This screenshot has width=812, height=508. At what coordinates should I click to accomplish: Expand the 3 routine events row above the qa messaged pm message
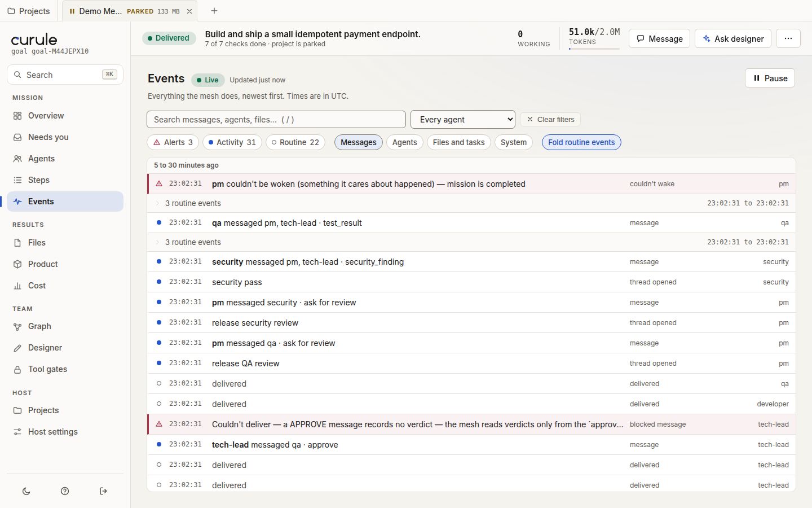pos(471,203)
